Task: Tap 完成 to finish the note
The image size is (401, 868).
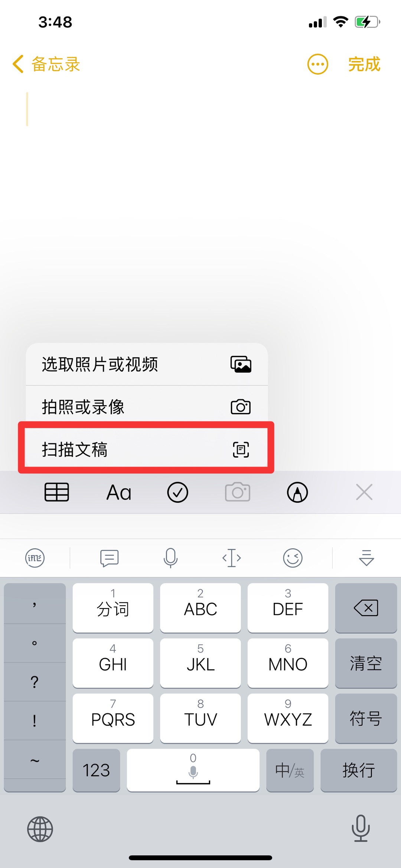Action: (x=364, y=64)
